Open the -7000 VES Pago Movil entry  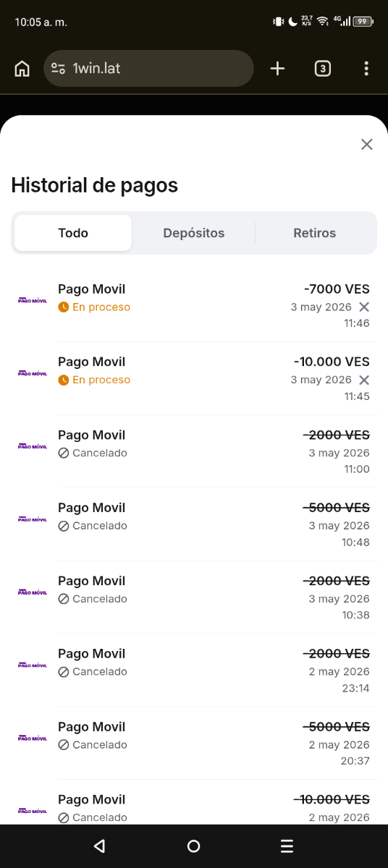pyautogui.click(x=194, y=305)
